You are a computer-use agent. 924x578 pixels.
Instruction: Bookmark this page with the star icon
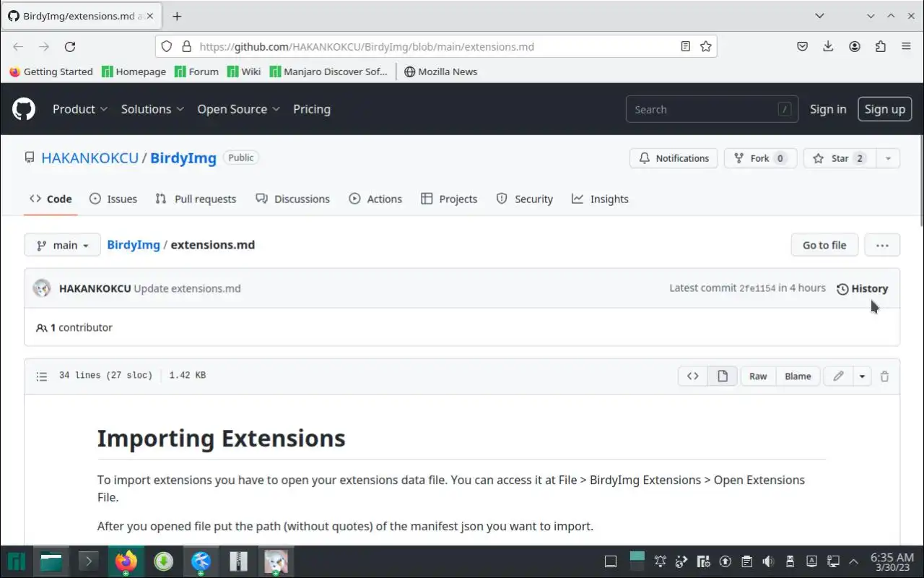pos(706,46)
